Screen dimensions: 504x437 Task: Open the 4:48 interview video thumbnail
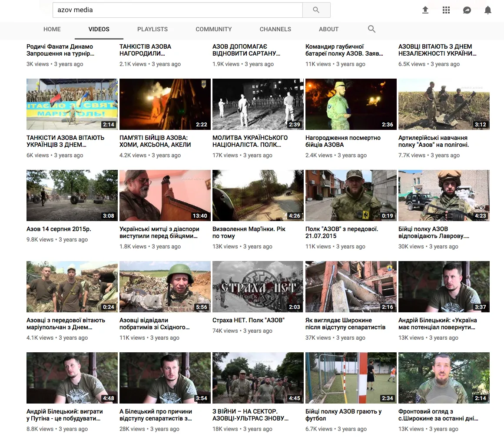tap(72, 378)
